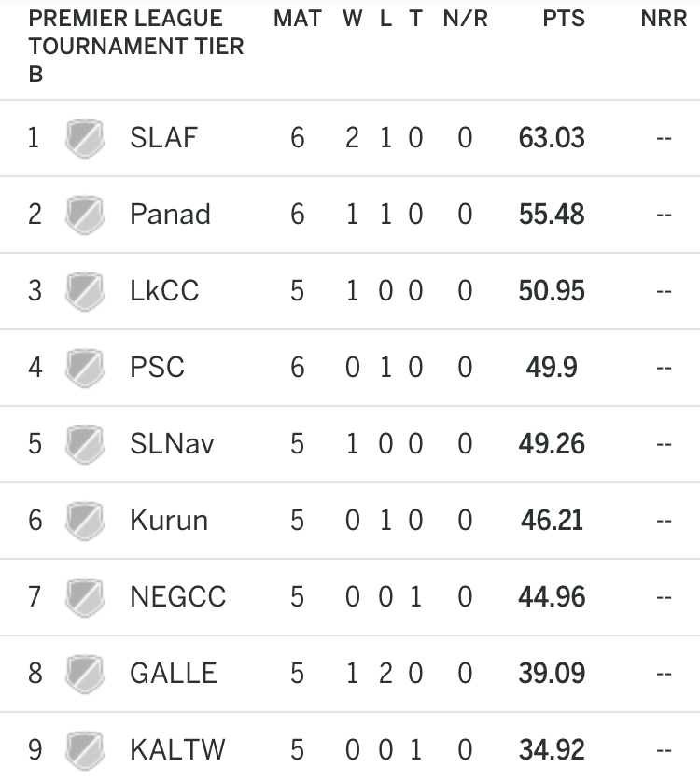The image size is (700, 781).
Task: Open the LkCC team name
Action: click(x=164, y=291)
